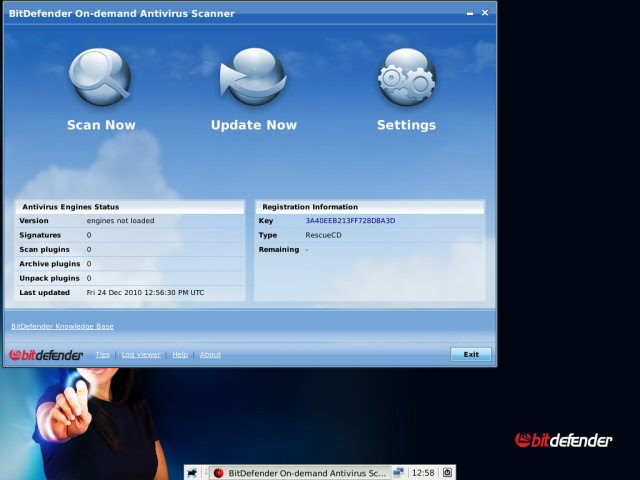The image size is (640, 480).
Task: Click the Exit button
Action: [471, 354]
